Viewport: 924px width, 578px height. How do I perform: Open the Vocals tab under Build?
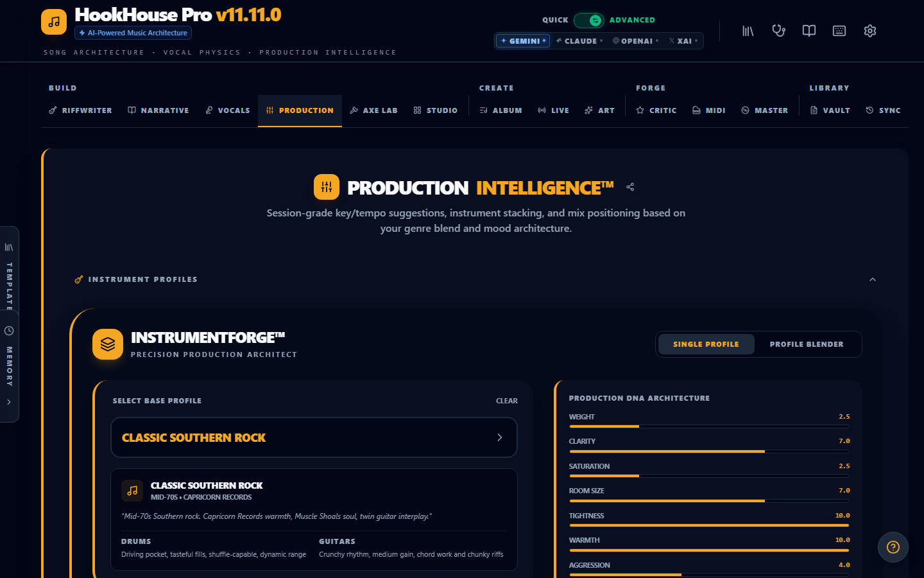227,110
